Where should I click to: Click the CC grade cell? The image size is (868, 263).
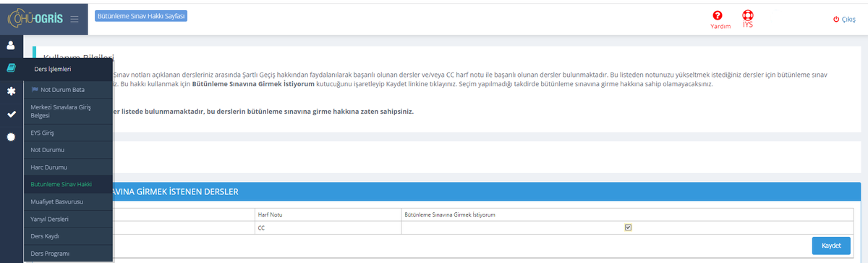[328, 227]
